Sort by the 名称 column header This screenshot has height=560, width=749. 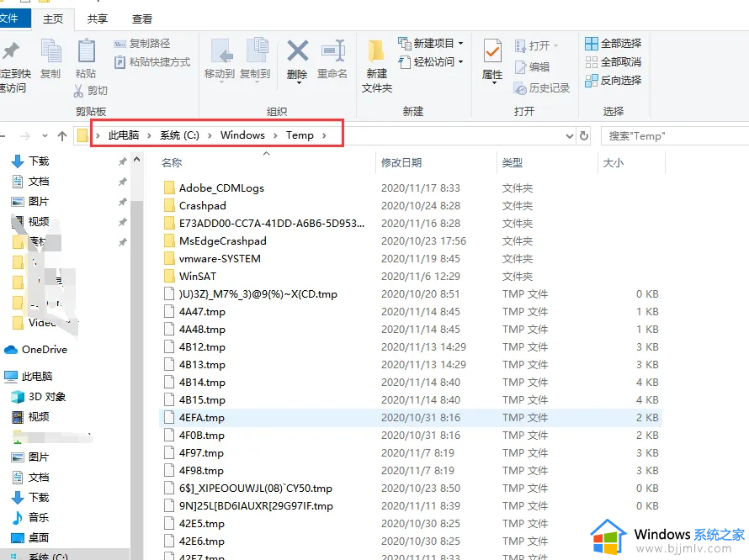tap(266, 163)
